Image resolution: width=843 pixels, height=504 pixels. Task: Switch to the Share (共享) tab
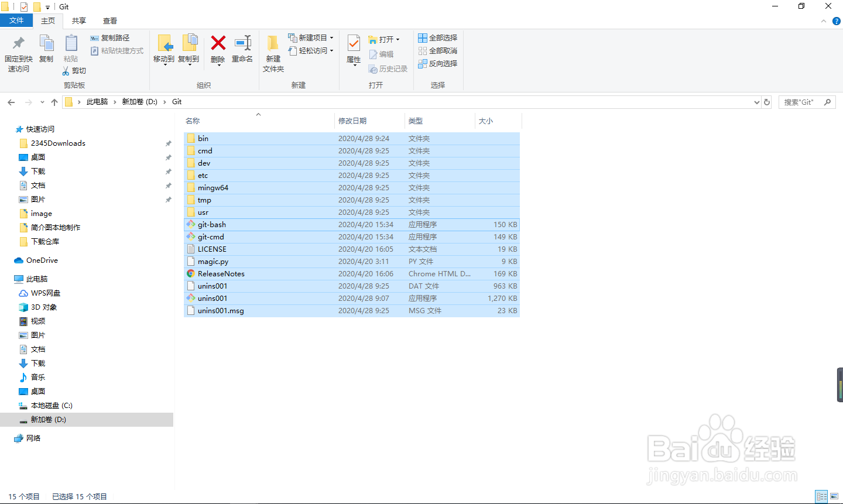pos(79,20)
